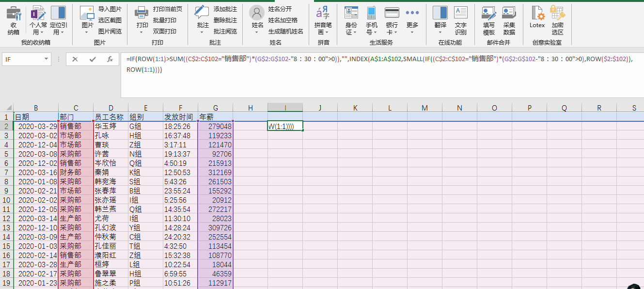Click 添加批注 button

coord(225,9)
